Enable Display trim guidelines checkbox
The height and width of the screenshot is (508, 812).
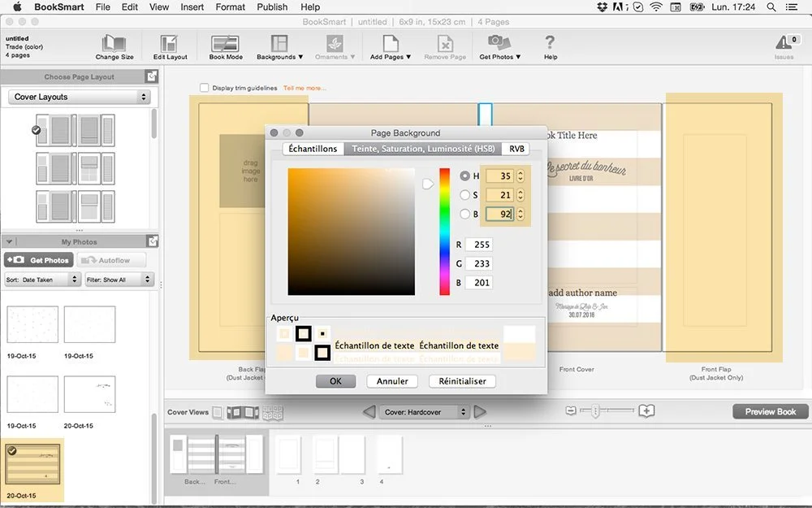click(x=204, y=88)
